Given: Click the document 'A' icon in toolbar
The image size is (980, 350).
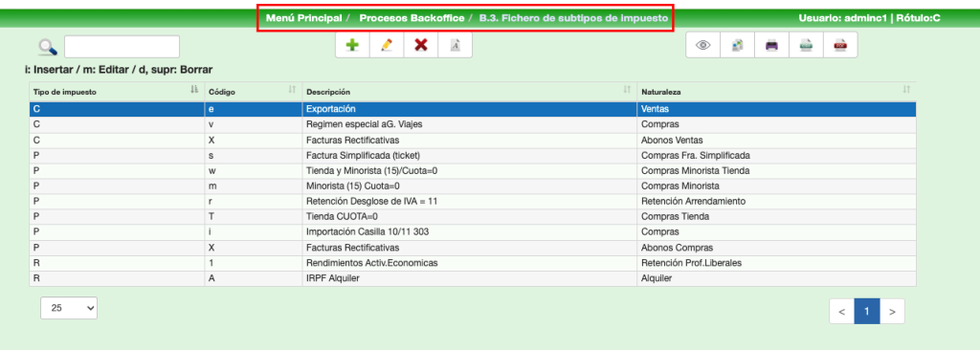Looking at the screenshot, I should [455, 45].
